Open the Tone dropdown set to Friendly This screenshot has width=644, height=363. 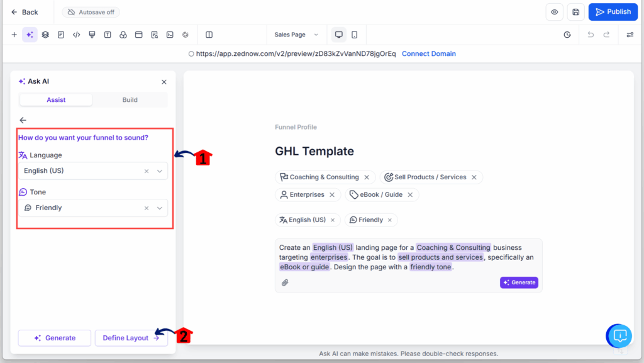160,207
